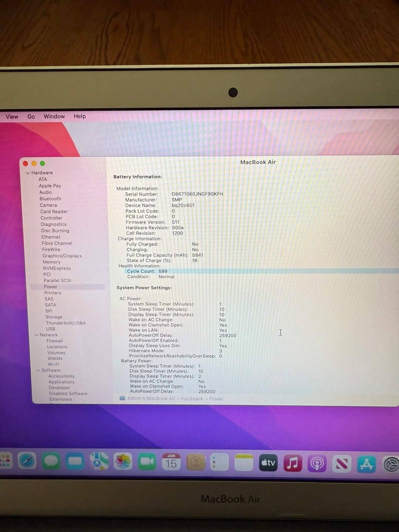
Task: Select Audio in sidebar
Action: coord(45,192)
